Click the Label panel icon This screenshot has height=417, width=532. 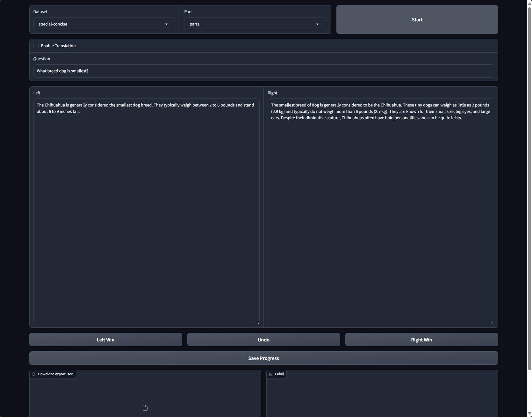(271, 374)
